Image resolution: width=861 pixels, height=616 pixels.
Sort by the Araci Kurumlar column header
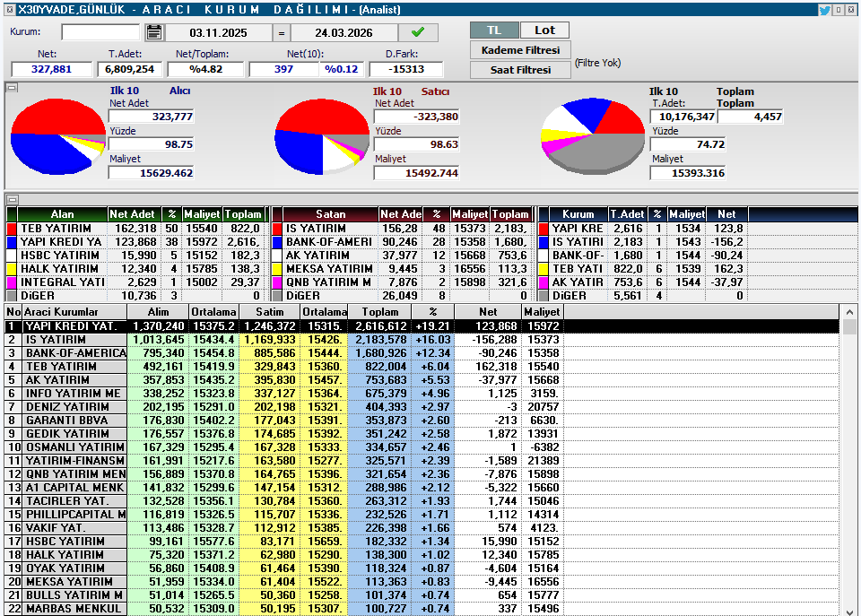pyautogui.click(x=74, y=311)
